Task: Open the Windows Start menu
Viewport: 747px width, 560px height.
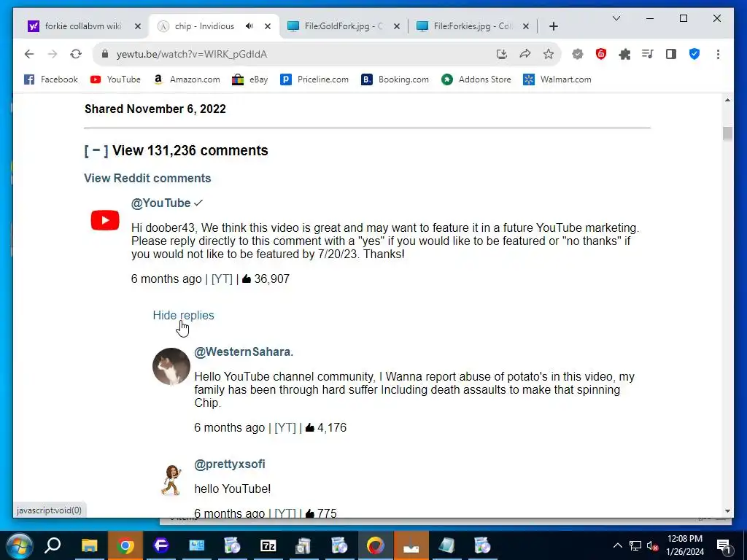Action: pyautogui.click(x=19, y=545)
